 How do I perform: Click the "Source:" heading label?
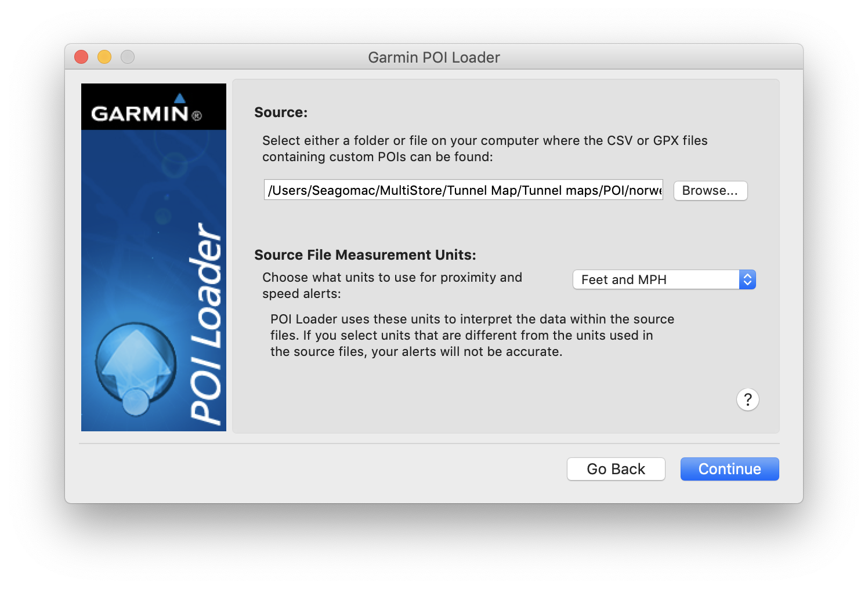pyautogui.click(x=281, y=112)
